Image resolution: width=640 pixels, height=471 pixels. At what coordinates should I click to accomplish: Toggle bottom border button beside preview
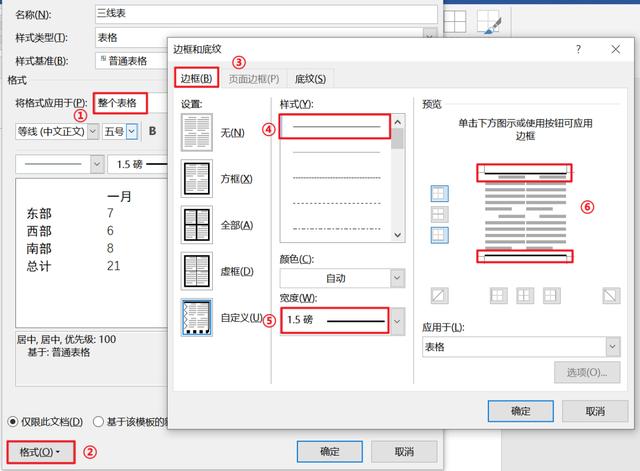(x=438, y=235)
